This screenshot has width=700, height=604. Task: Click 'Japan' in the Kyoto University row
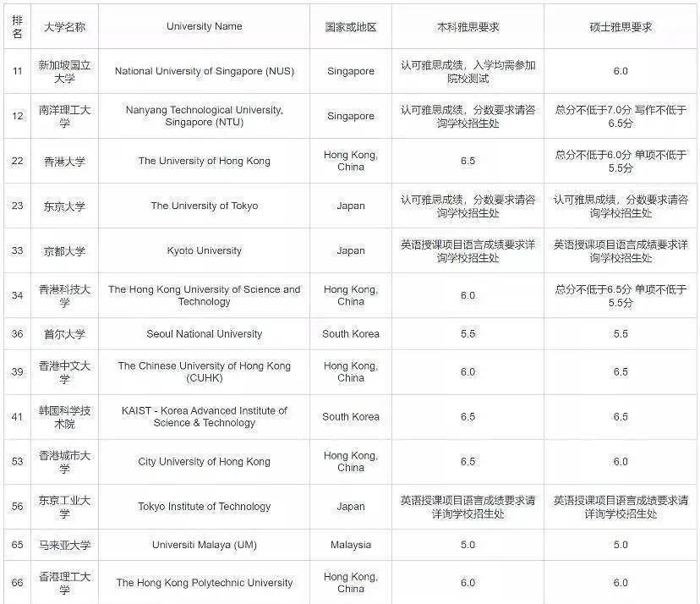(351, 250)
